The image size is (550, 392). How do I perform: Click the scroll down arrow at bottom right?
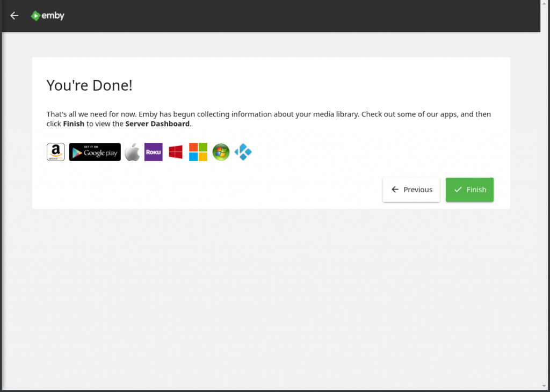pos(545,385)
